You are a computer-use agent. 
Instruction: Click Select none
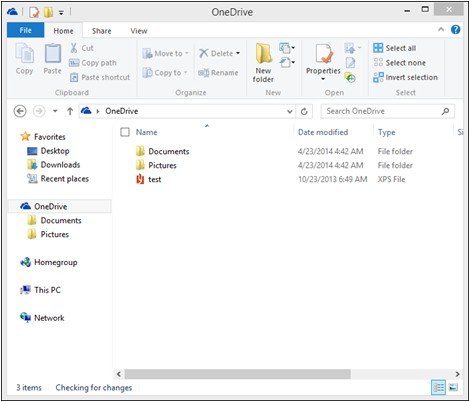400,63
